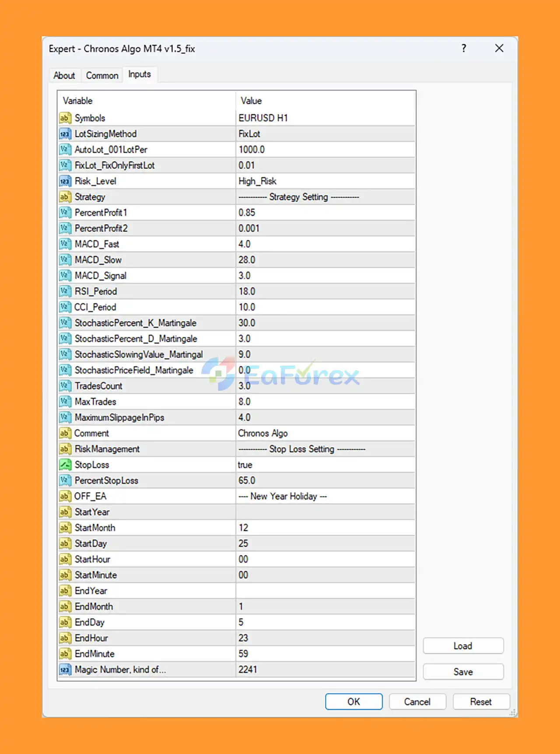Switch to the About tab

pos(64,75)
